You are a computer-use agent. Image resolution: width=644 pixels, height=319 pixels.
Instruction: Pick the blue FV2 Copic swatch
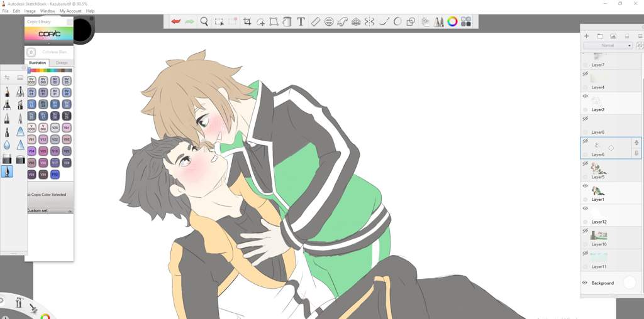pos(55,175)
